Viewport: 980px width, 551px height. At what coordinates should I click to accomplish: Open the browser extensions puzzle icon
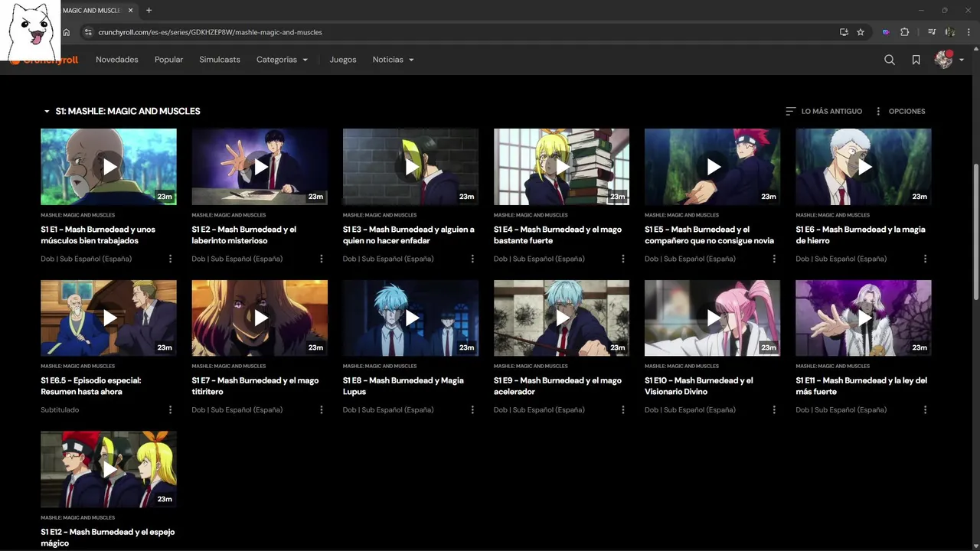(x=905, y=32)
